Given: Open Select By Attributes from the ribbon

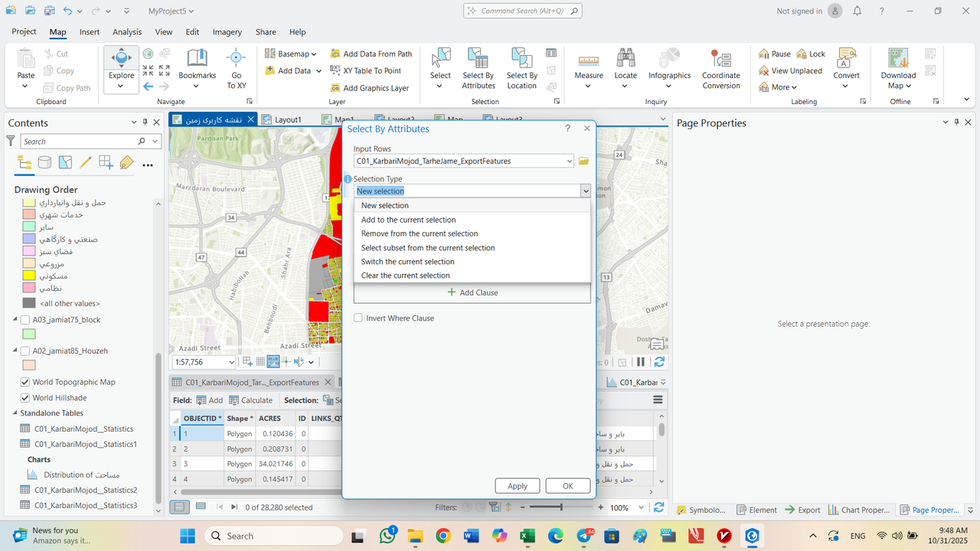Looking at the screenshot, I should 479,69.
